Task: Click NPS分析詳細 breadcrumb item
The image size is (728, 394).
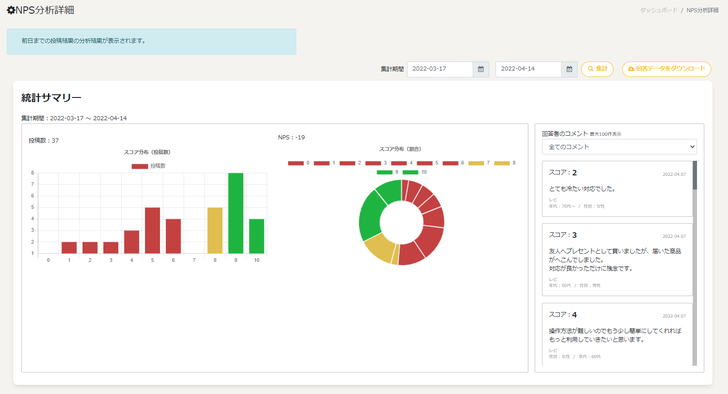Action: tap(702, 10)
